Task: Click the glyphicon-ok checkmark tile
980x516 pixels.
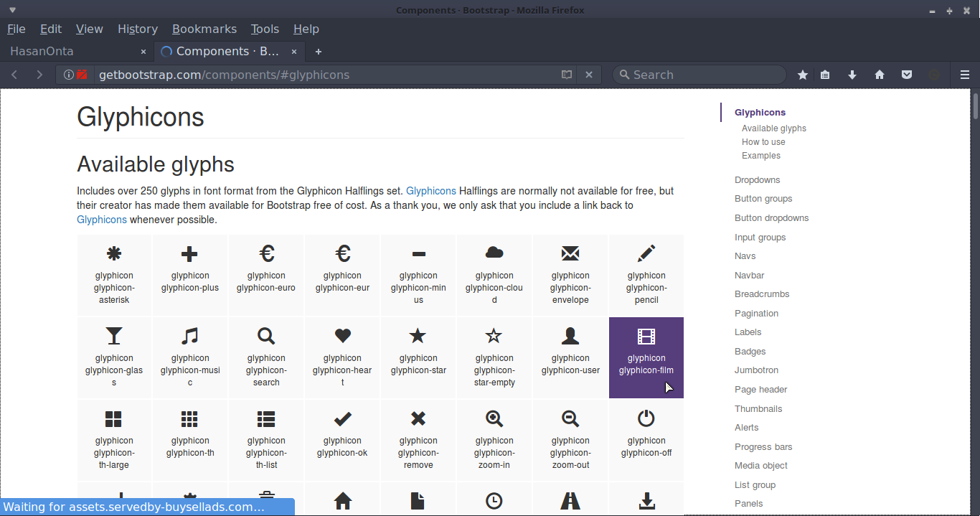Action: pyautogui.click(x=342, y=440)
